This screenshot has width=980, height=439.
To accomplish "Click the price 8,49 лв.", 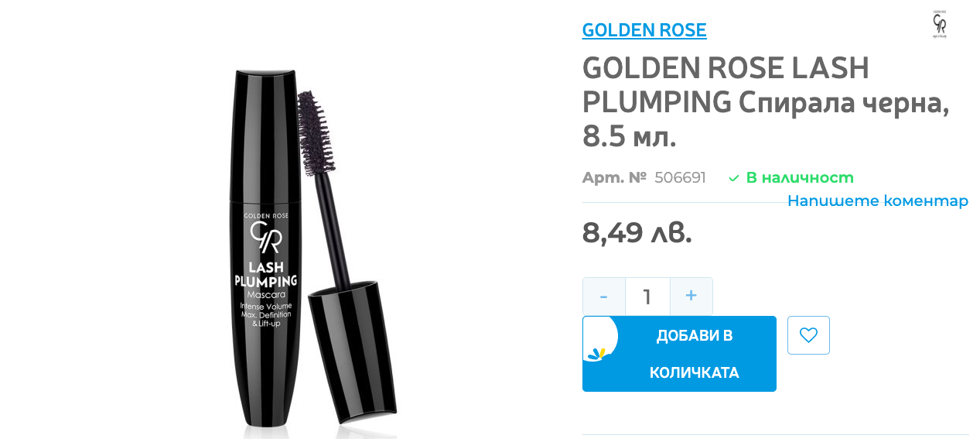I will (637, 232).
